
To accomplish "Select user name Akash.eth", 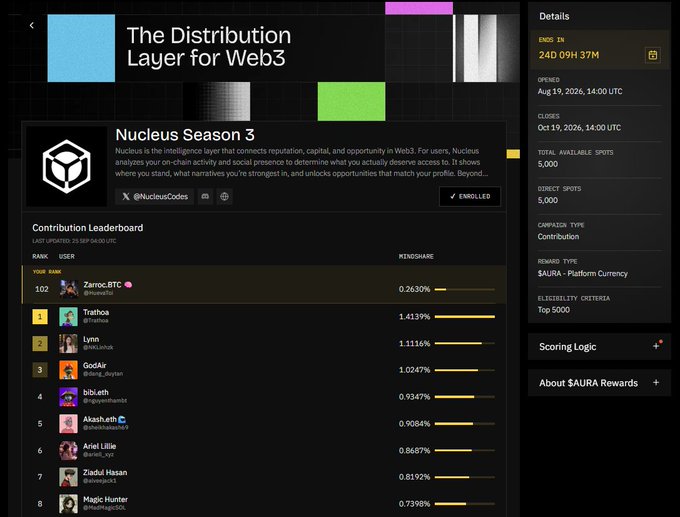I will [100, 419].
